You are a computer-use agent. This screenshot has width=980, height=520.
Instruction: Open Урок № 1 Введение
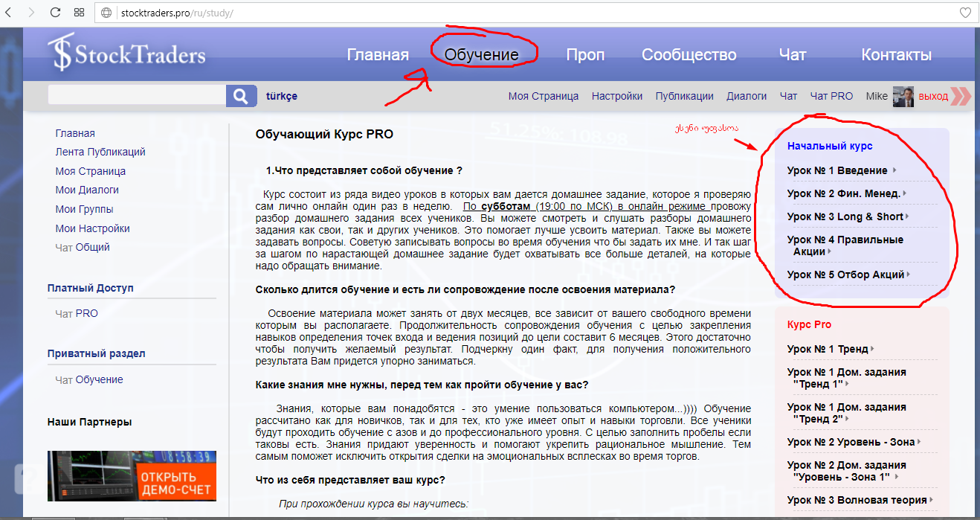[837, 170]
